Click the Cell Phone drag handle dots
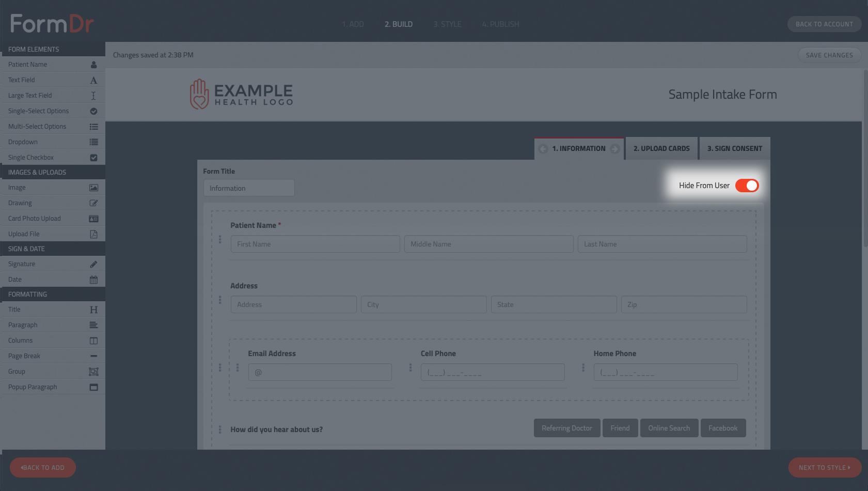 click(x=411, y=367)
